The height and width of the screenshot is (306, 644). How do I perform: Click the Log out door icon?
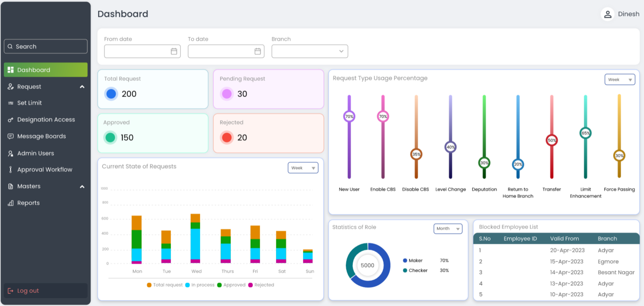[x=11, y=291]
